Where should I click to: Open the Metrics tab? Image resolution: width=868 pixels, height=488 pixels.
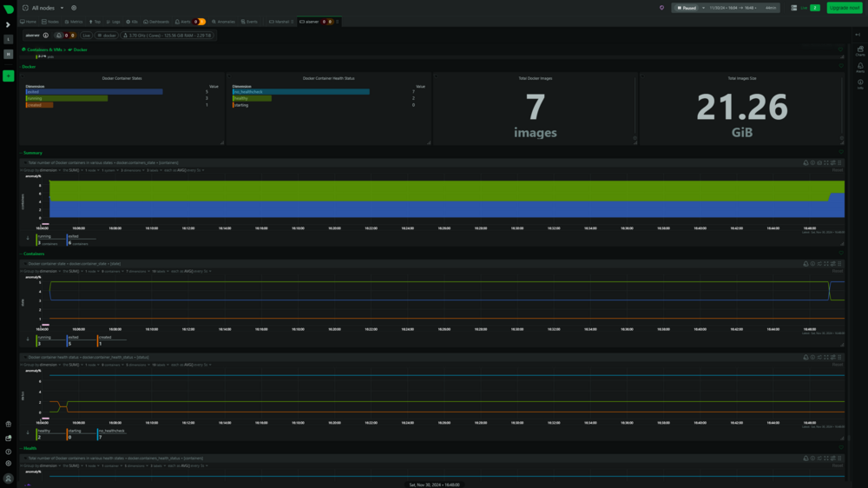[x=74, y=22]
